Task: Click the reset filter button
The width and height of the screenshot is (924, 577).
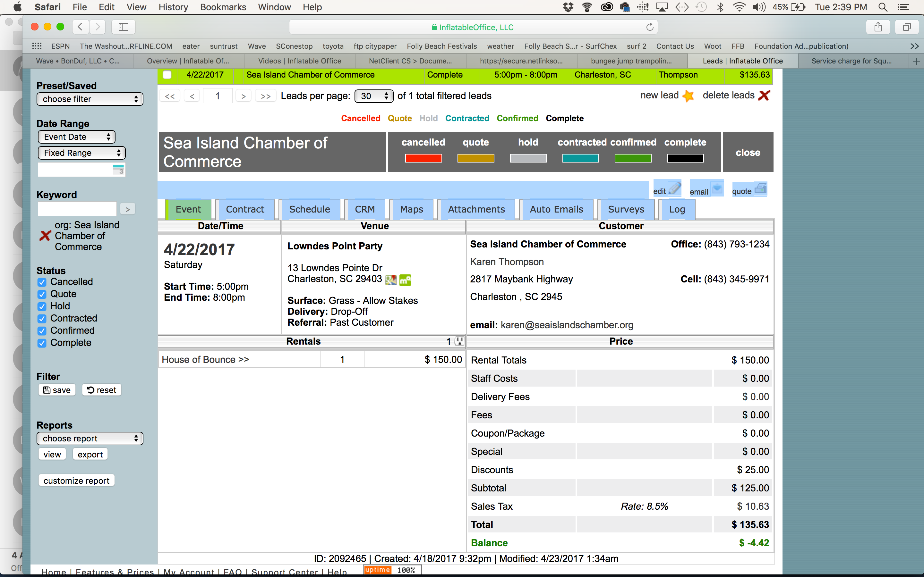Action: click(x=102, y=390)
